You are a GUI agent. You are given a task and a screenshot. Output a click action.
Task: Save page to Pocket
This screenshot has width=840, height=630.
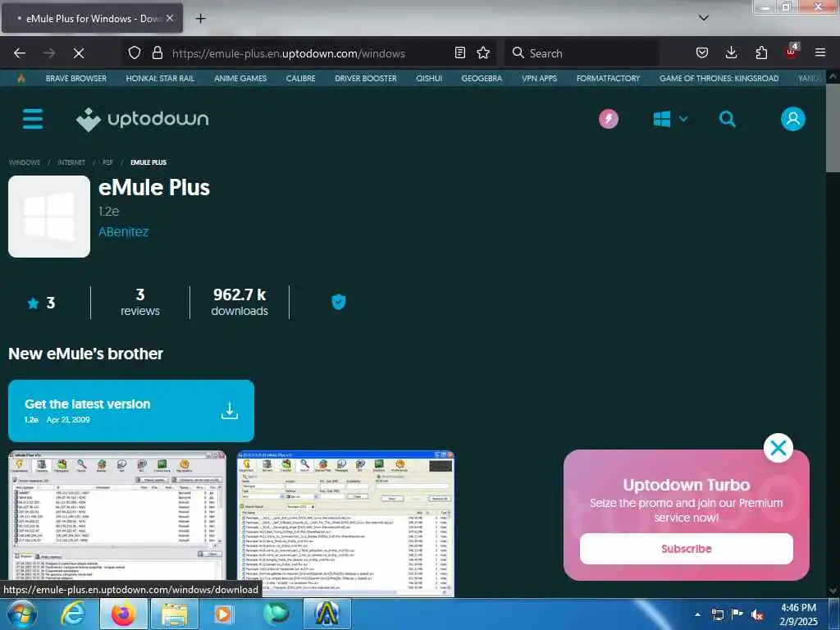pos(702,53)
